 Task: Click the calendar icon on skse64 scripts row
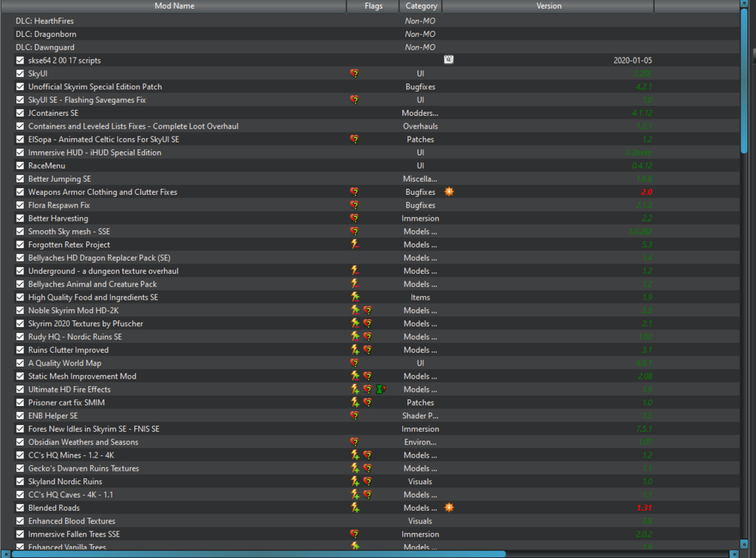(x=448, y=61)
